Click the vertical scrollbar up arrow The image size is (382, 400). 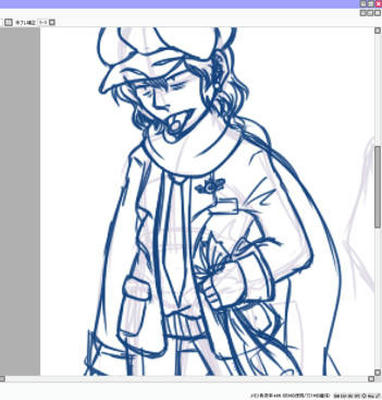click(378, 31)
